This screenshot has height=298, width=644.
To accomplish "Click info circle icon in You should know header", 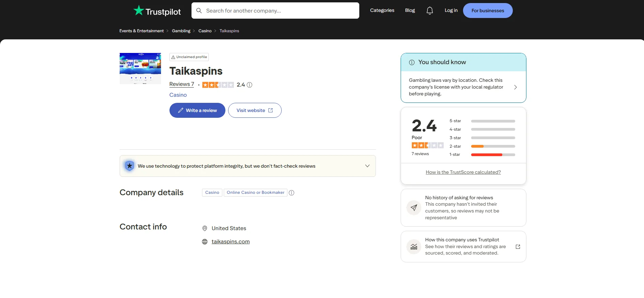I will pyautogui.click(x=412, y=62).
